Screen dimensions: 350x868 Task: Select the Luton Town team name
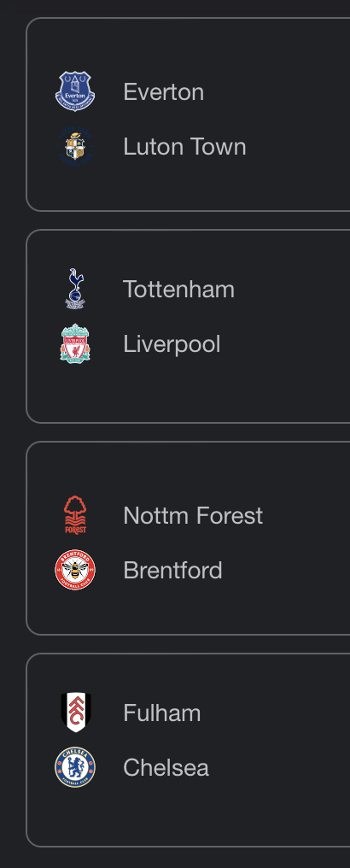click(184, 147)
